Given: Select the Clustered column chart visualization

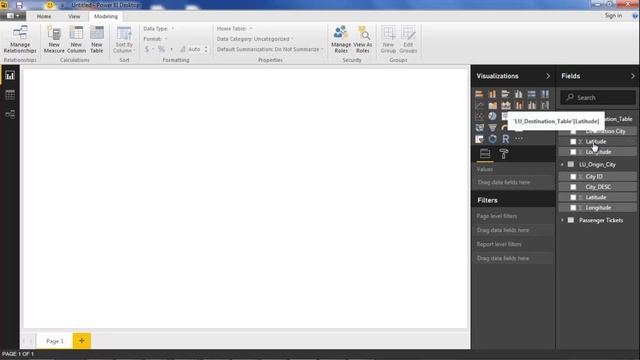Looking at the screenshot, I should tap(518, 94).
